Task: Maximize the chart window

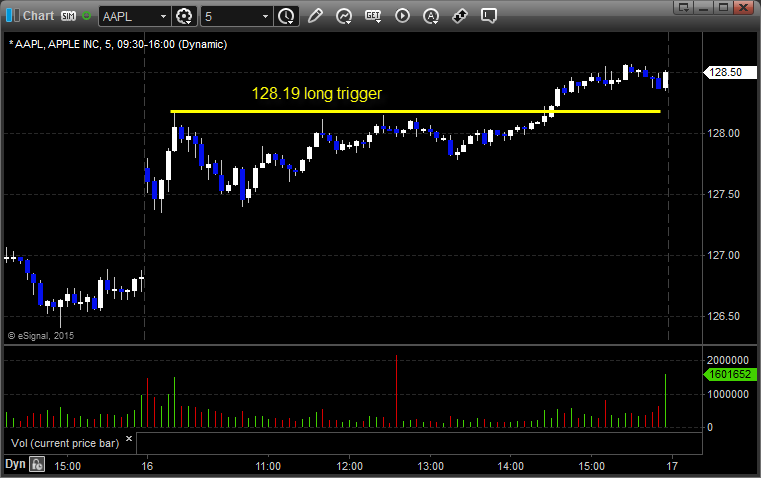Action: (723, 7)
